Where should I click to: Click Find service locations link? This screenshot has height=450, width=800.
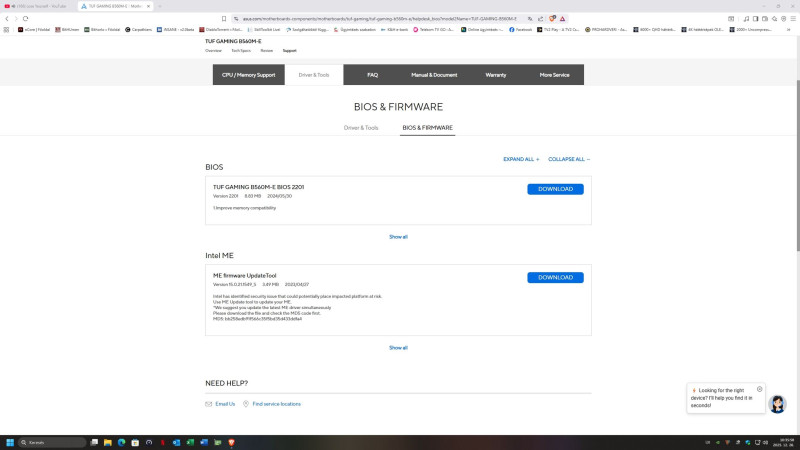[x=277, y=404]
